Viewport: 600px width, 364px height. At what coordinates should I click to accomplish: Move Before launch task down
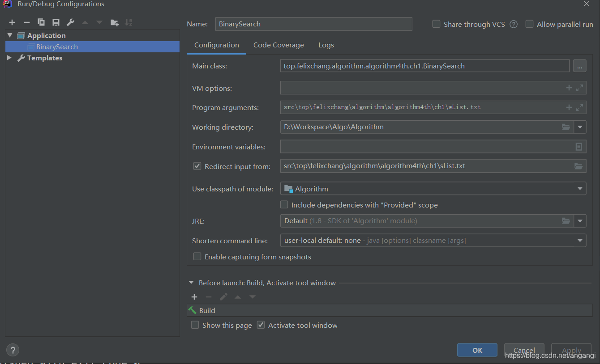pyautogui.click(x=253, y=297)
